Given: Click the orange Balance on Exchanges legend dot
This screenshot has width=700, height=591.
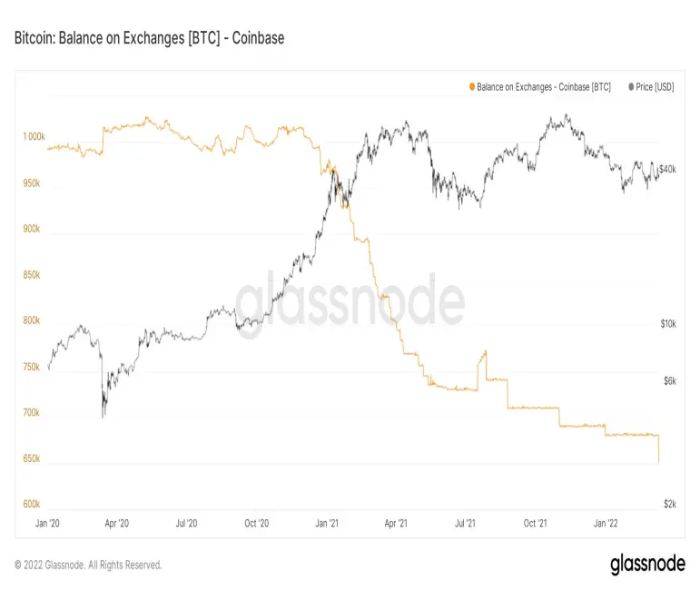Looking at the screenshot, I should click(472, 86).
